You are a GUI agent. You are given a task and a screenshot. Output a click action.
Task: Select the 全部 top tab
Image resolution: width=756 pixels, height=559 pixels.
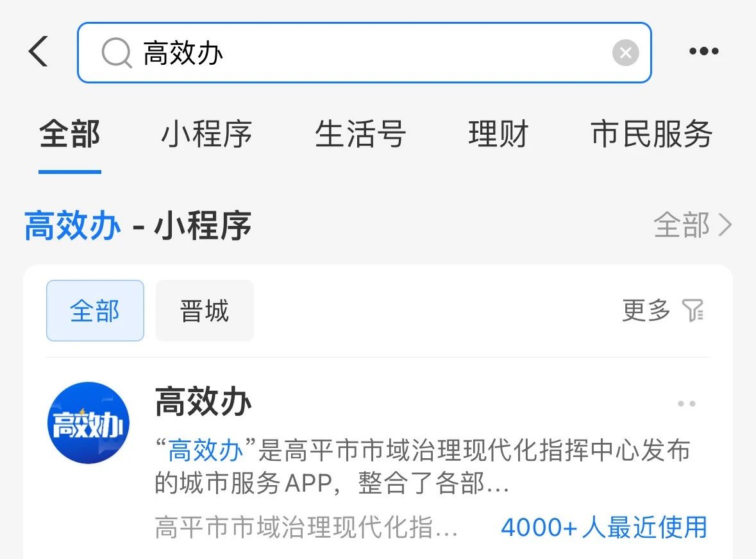tap(70, 133)
